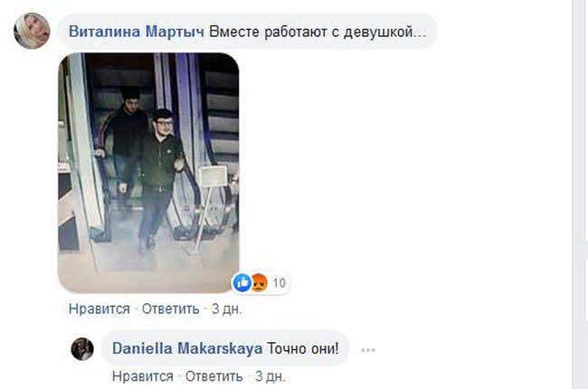Click the 3 дн. timestamp under the photo
This screenshot has width=588, height=389.
tap(226, 308)
